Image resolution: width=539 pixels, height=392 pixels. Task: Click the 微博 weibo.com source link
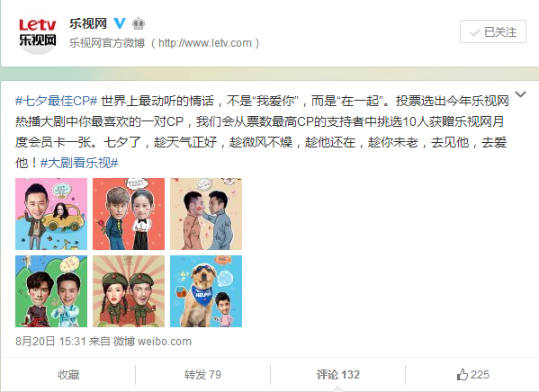pos(152,341)
